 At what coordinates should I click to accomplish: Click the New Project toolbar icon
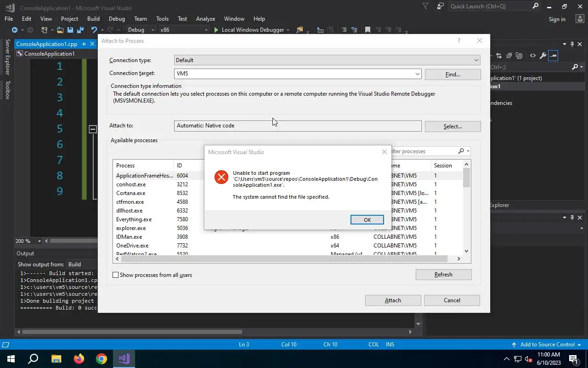coord(45,30)
